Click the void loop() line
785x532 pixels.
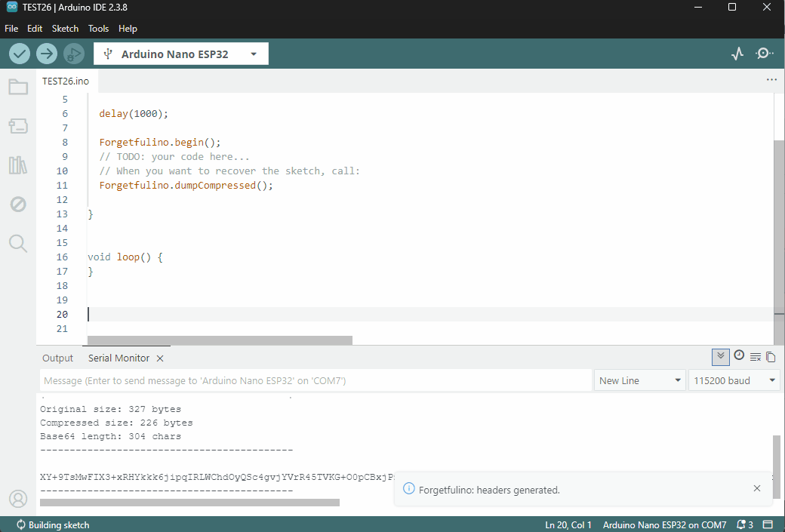pyautogui.click(x=125, y=257)
